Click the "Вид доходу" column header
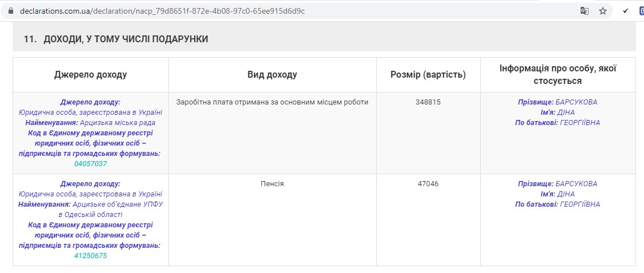Screen dimensions: 644x273 (x=272, y=75)
